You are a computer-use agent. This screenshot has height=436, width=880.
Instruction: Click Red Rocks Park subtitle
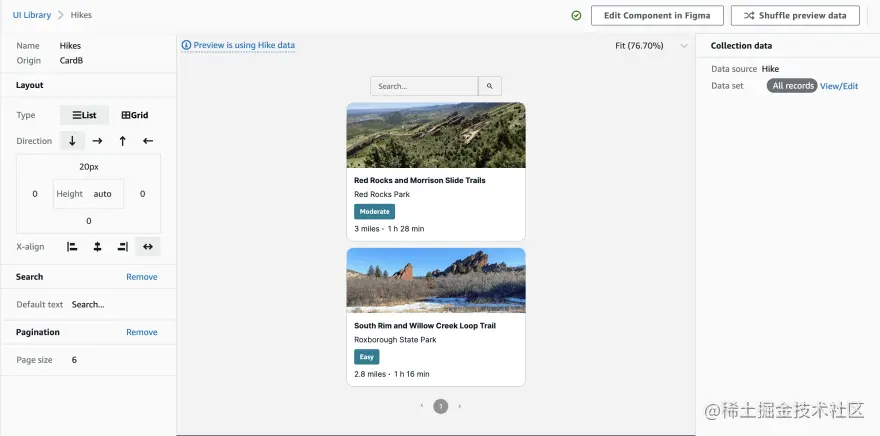382,194
